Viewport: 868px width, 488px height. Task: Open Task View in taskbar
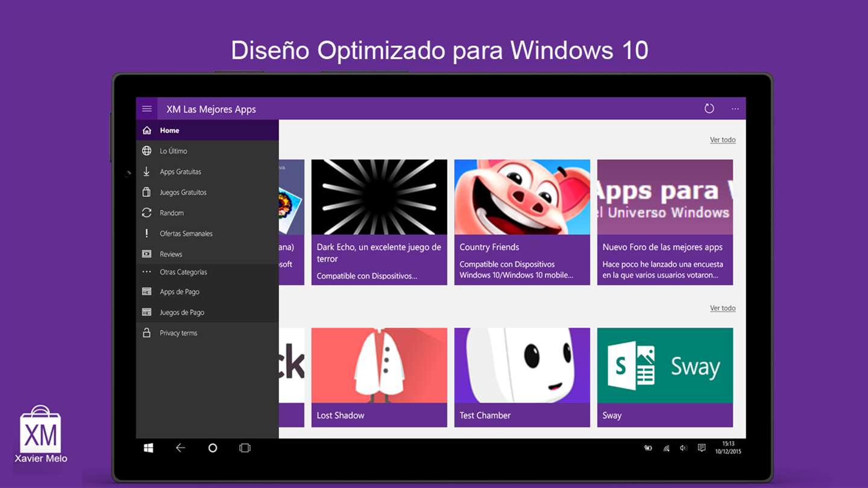245,448
